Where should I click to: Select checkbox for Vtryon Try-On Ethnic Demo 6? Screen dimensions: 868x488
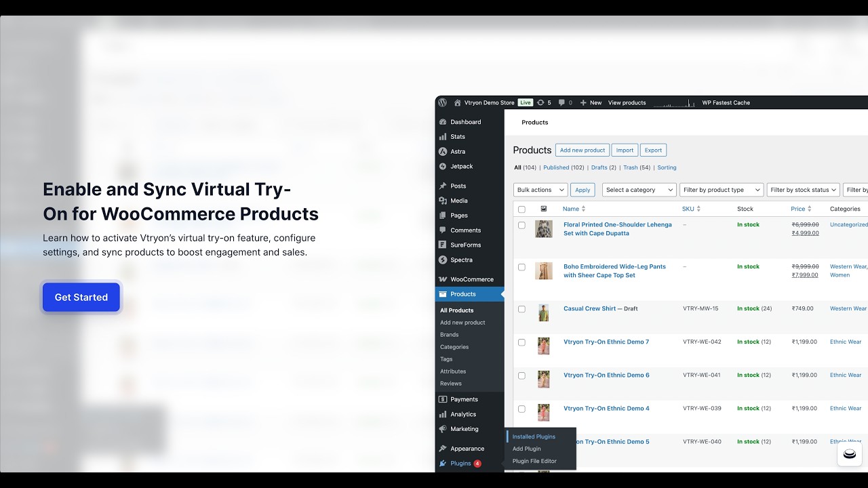coord(521,375)
